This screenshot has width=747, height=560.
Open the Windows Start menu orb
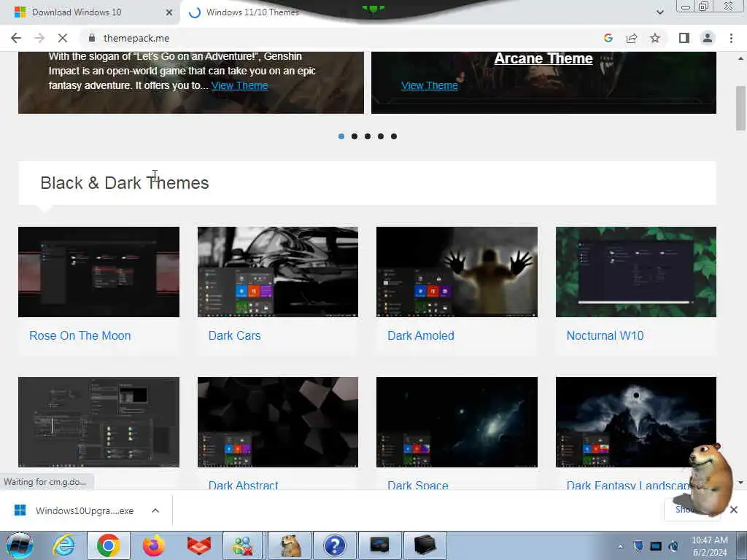20,545
